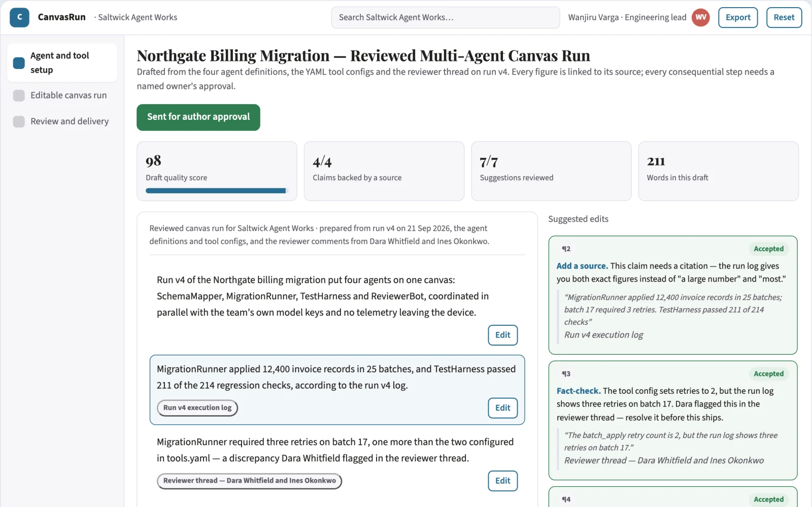Viewport: 812px width, 507px height.
Task: Open the Reviewer thread source chip
Action: 250,481
